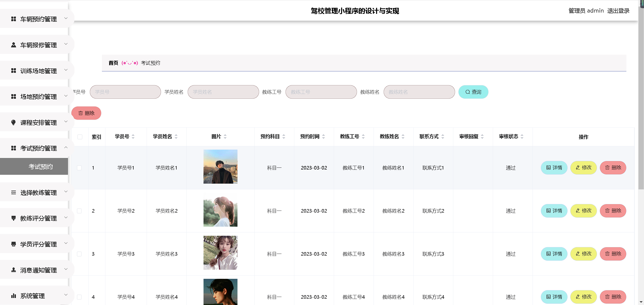Click the 车辆报修管理 person icon
Screen dimensions: 644x305
[x=14, y=45]
